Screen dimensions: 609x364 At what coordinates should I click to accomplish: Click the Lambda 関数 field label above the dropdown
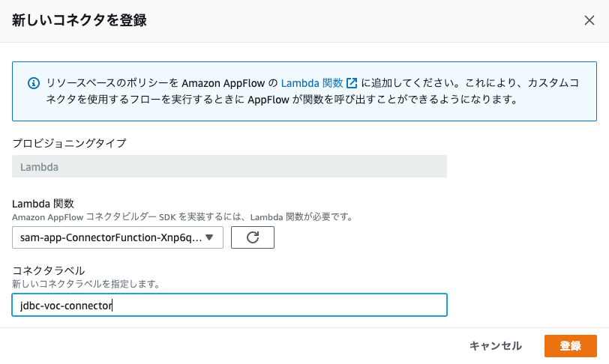click(x=42, y=203)
